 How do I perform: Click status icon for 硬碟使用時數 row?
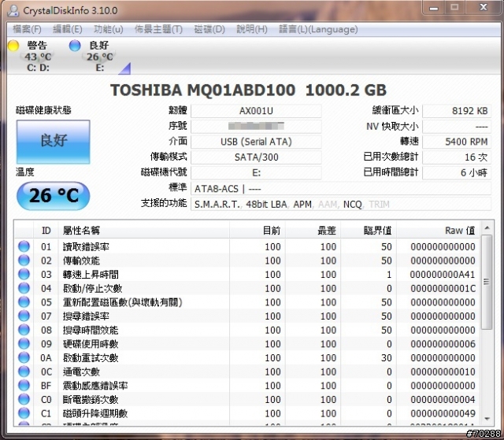pos(24,344)
